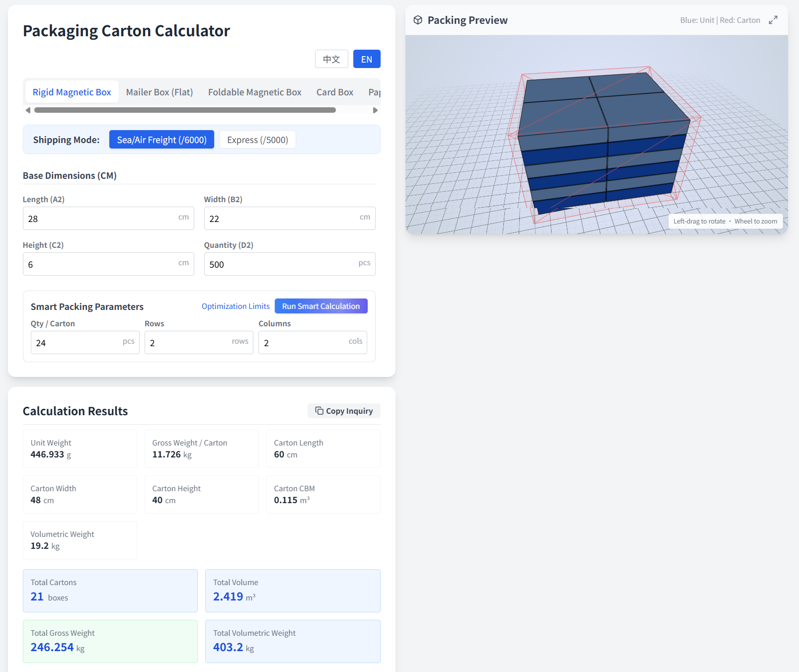The width and height of the screenshot is (799, 672).
Task: Click the Carton Width value 48
Action: coord(36,500)
